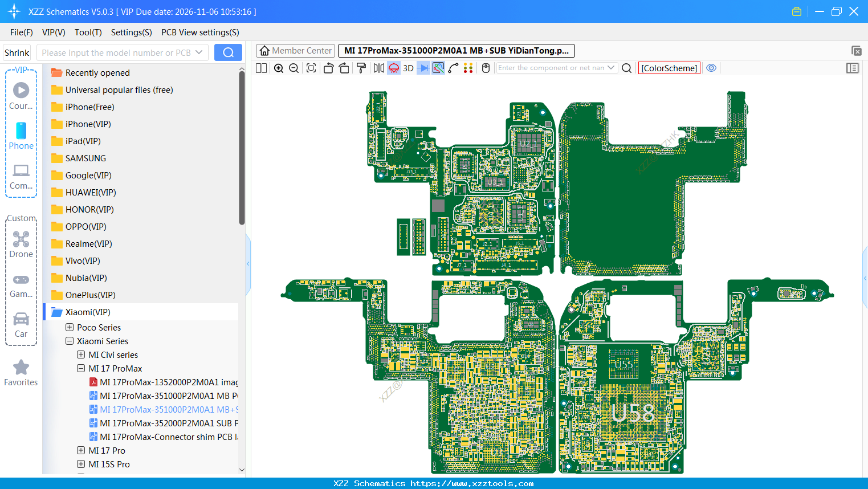Click the file tree vertical scrollbar
Viewport: 868px width, 489px height.
pos(242,148)
